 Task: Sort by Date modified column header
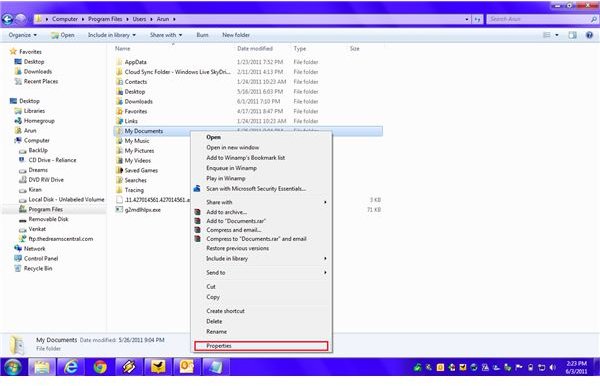pyautogui.click(x=255, y=49)
